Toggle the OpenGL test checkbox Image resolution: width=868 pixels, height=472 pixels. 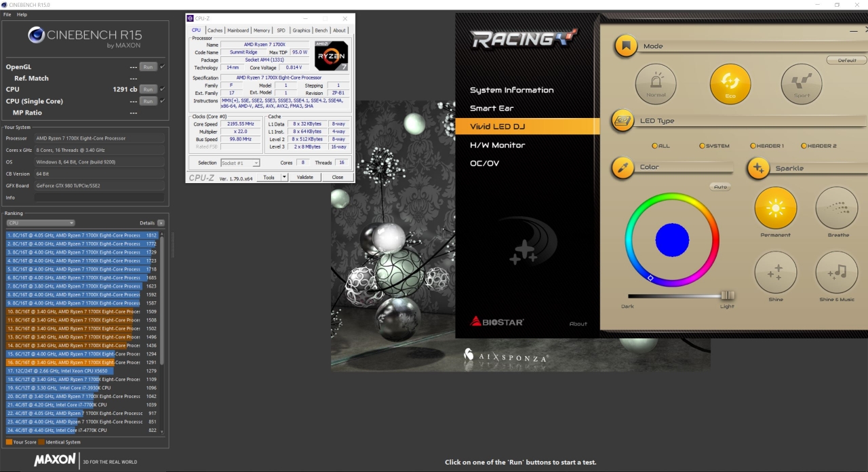tap(163, 66)
